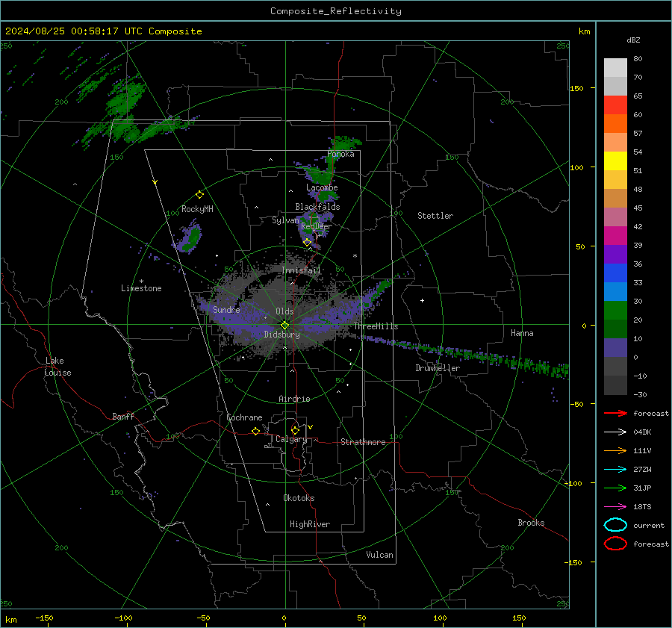
Task: Click the Lacombe city label
Action: click(322, 187)
